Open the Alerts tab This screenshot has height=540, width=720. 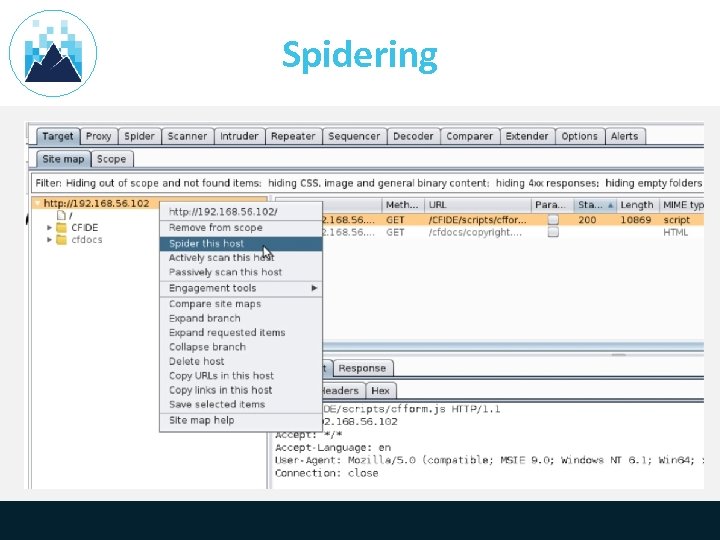[x=624, y=136]
